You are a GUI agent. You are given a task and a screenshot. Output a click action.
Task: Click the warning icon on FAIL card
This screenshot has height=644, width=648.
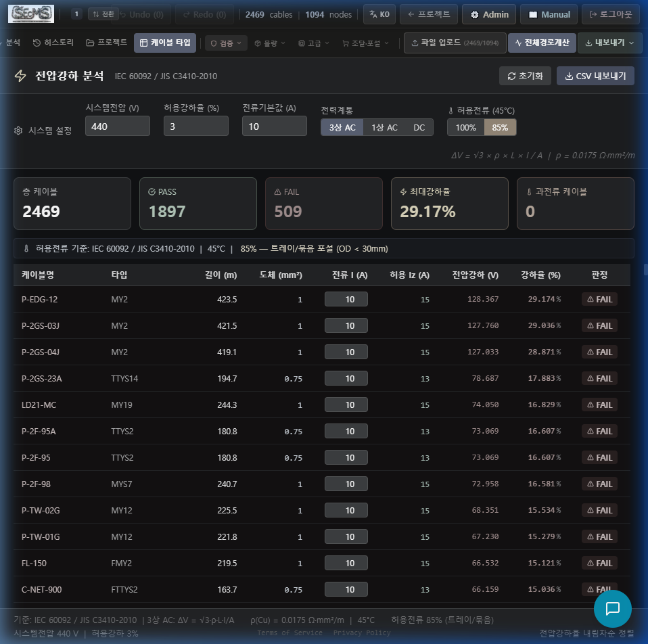[x=278, y=192]
